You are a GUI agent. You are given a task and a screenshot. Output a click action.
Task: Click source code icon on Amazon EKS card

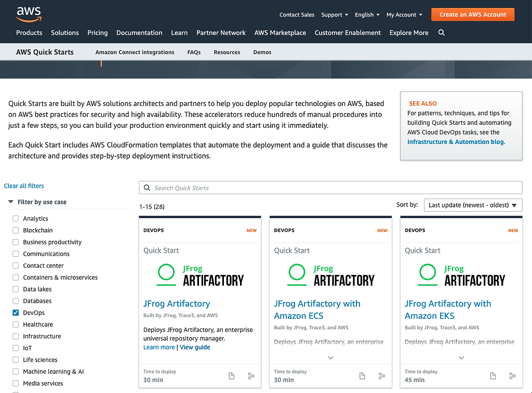512,376
